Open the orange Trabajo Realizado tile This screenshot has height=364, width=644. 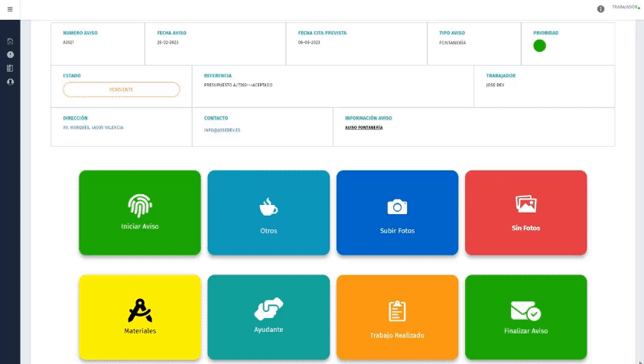[x=397, y=317]
